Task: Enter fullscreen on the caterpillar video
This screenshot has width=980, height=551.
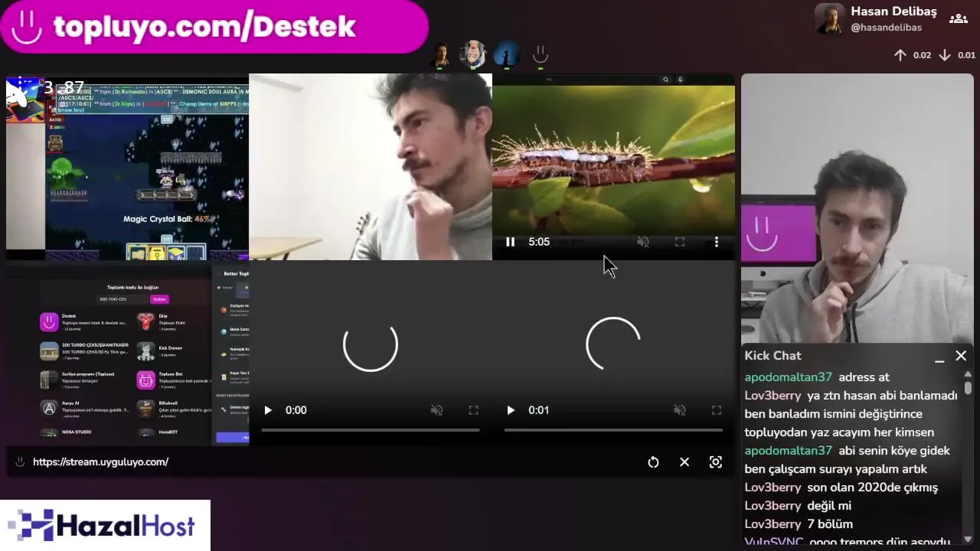Action: click(680, 242)
